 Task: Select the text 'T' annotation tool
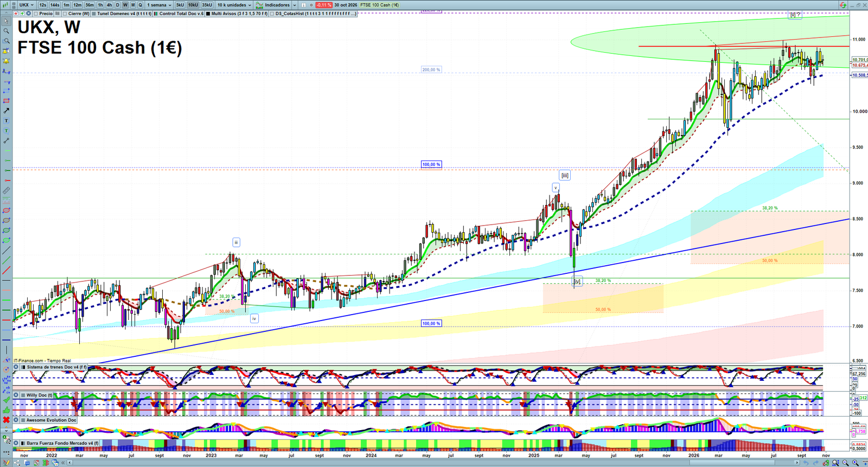click(7, 120)
